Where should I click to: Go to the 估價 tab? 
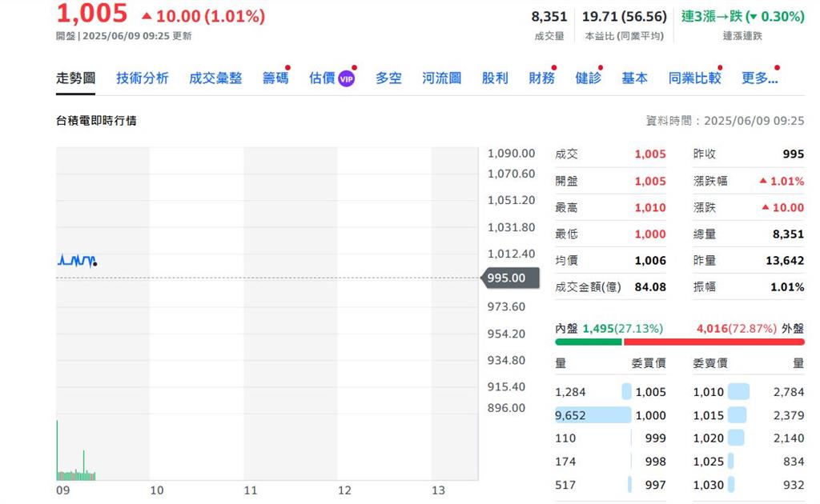tap(322, 78)
